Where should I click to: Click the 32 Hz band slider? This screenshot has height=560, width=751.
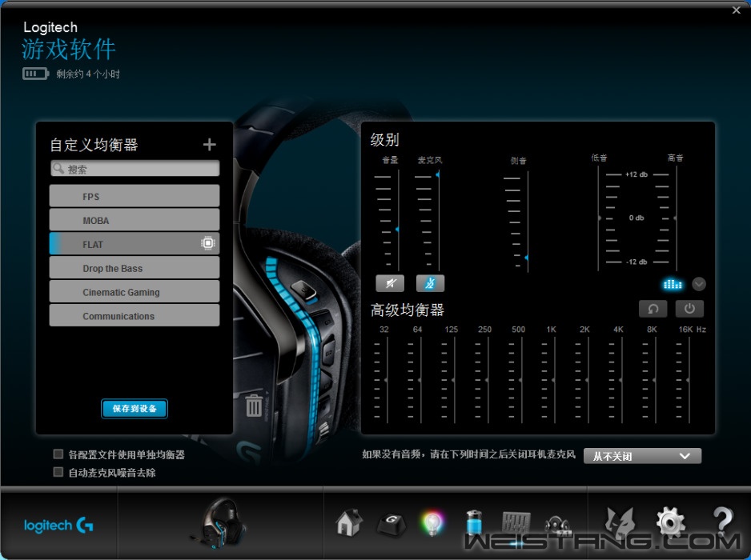(387, 380)
